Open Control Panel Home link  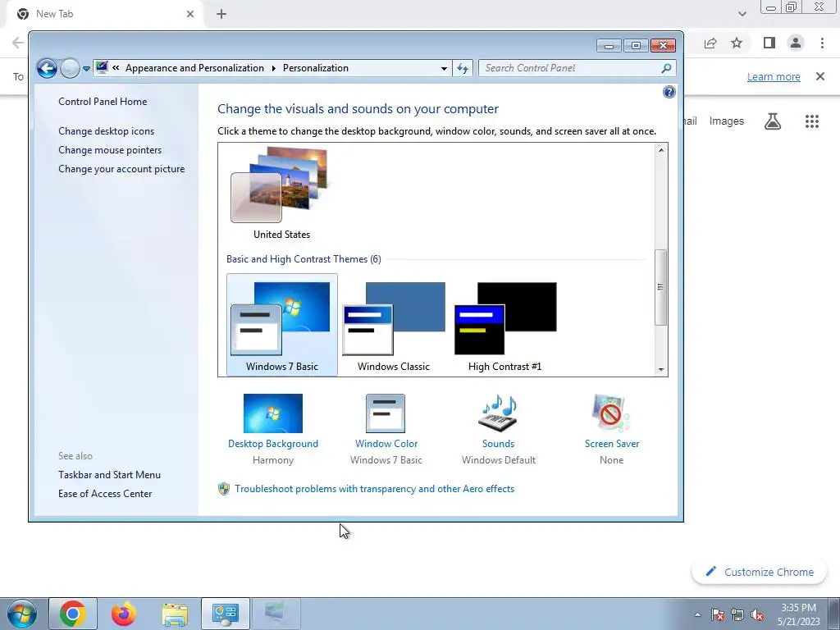(x=103, y=101)
